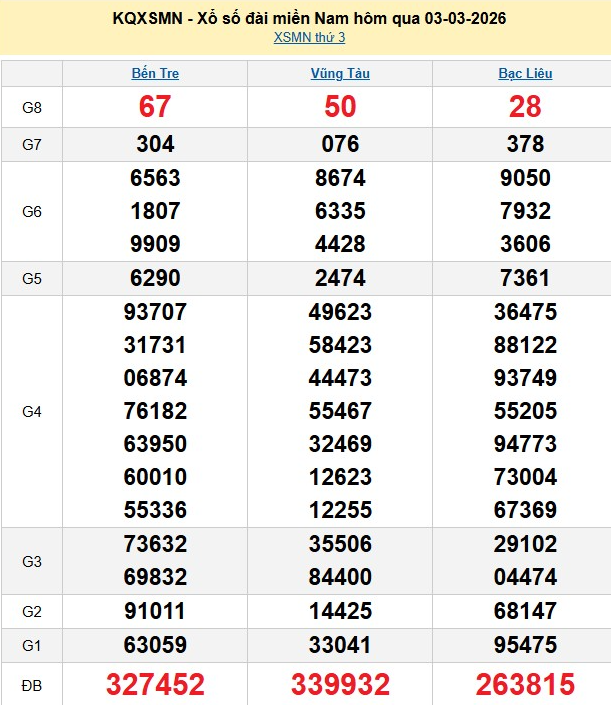611x705 pixels.
Task: Click the G4 row label
Action: pos(32,411)
